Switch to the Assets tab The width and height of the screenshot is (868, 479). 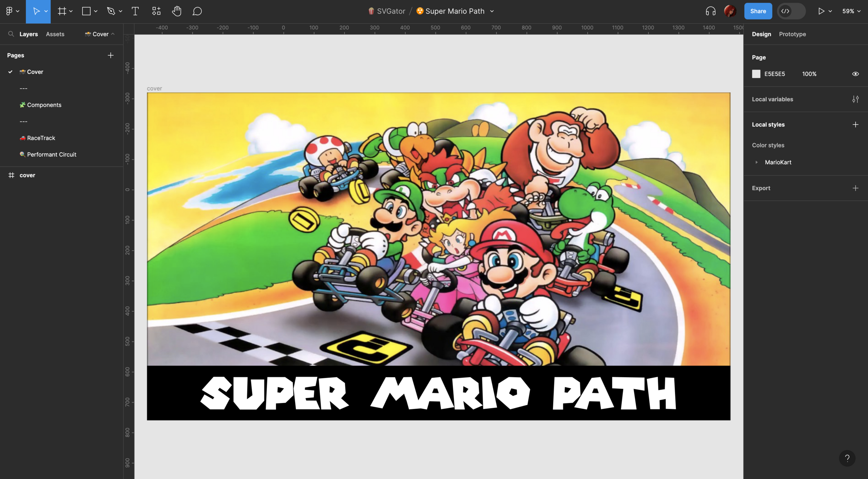(x=55, y=34)
